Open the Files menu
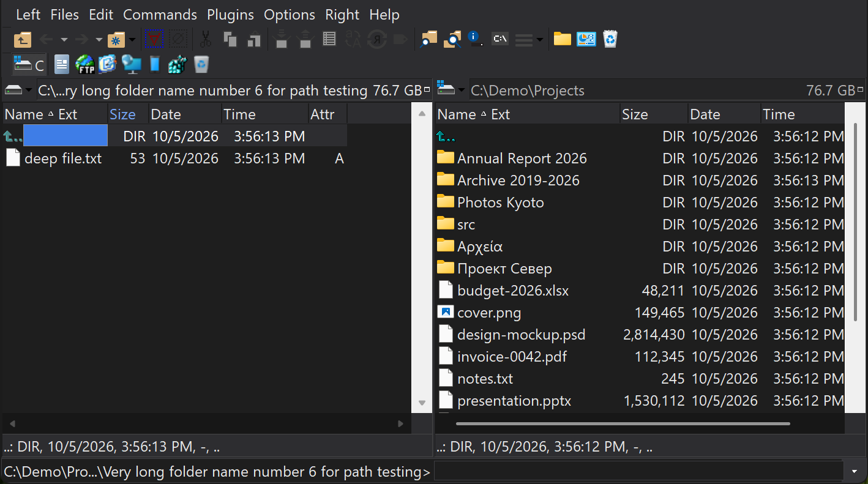Image resolution: width=868 pixels, height=484 pixels. [64, 15]
